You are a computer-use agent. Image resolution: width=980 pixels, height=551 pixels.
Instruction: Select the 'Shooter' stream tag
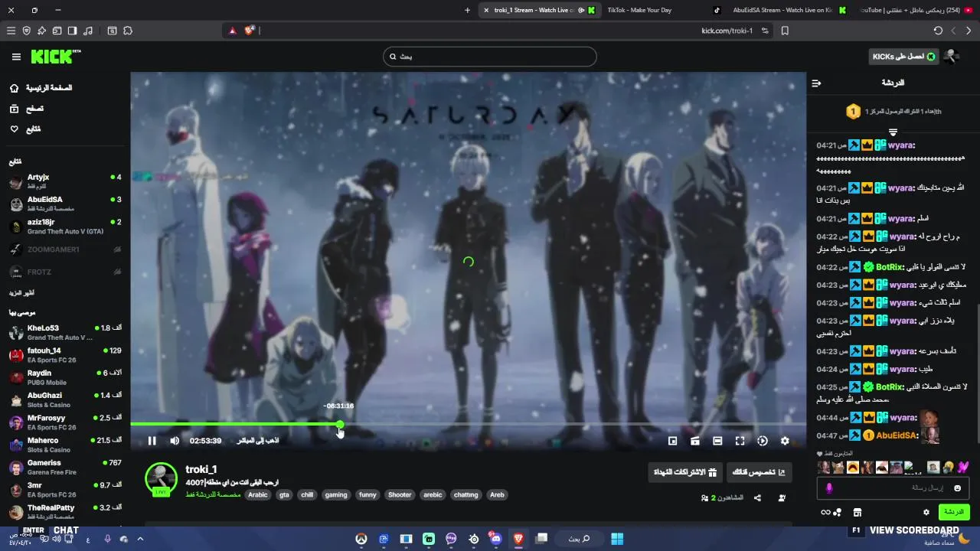click(400, 495)
